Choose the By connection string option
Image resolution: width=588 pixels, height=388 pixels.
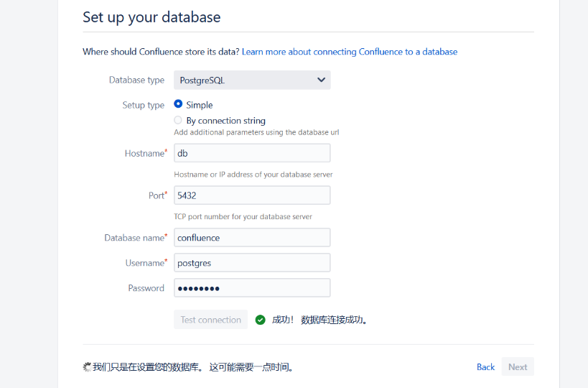point(178,120)
